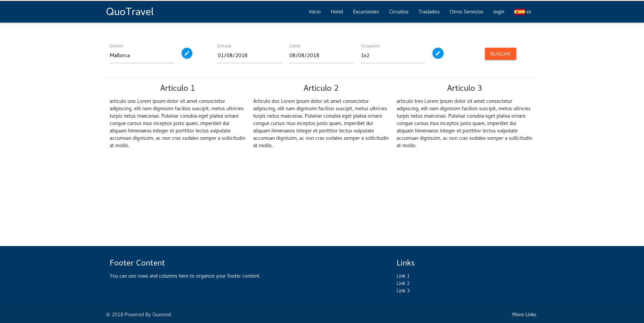Open the Hotel menu item
Screen dimensions: 644x323
pos(337,12)
